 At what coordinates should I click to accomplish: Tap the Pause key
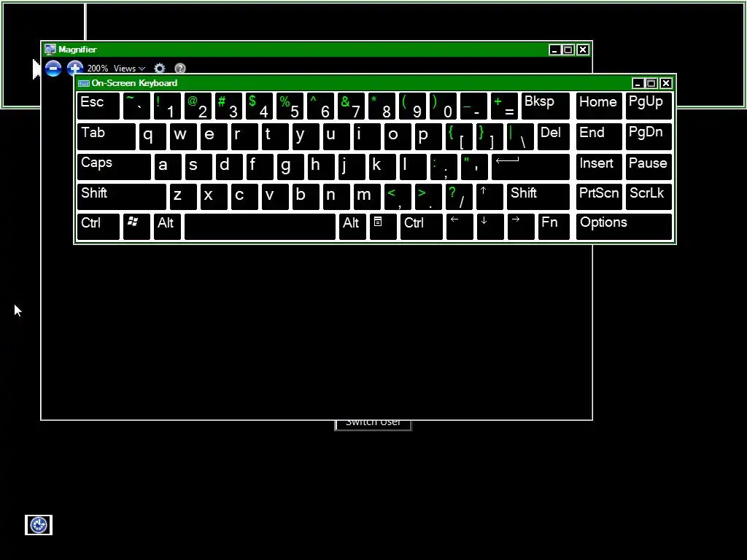click(x=649, y=167)
